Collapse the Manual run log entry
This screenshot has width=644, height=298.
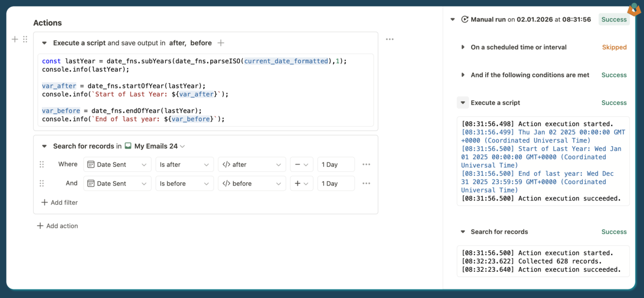click(452, 19)
